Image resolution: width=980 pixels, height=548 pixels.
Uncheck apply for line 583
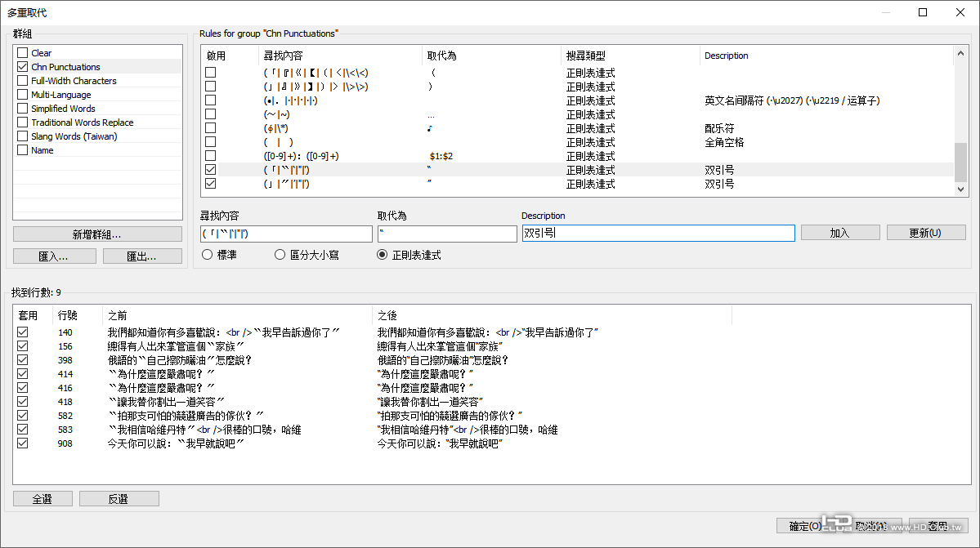tap(23, 430)
